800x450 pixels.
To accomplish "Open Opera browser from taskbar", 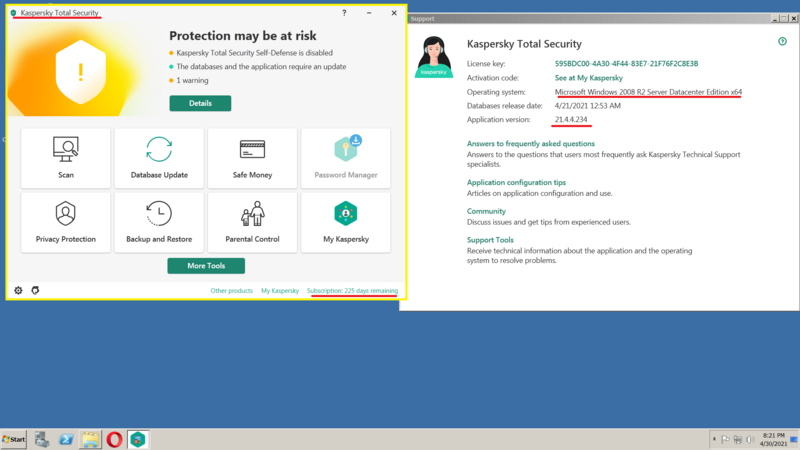I will click(x=114, y=439).
